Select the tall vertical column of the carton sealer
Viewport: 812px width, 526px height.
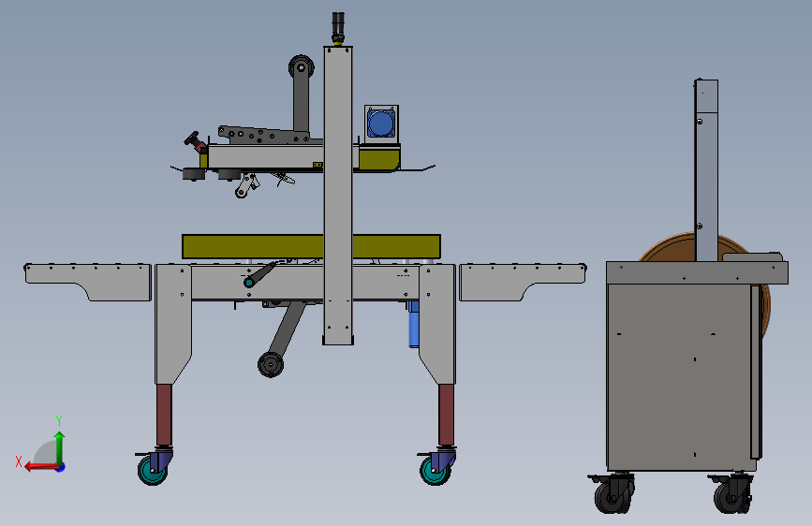338,196
